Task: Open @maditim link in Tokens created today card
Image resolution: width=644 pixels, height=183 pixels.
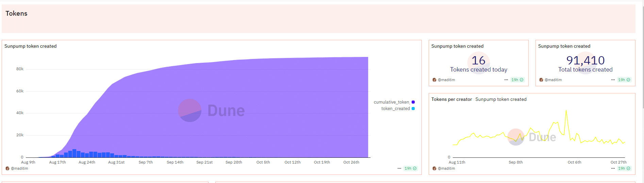Action: (446, 80)
